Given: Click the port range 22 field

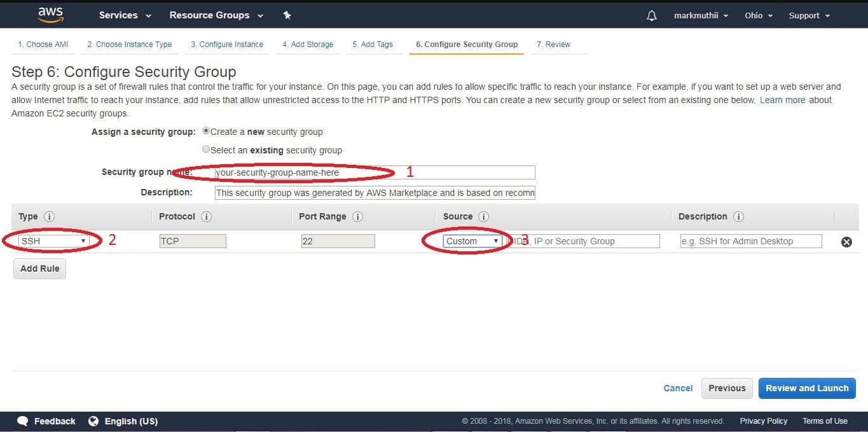Looking at the screenshot, I should (x=338, y=241).
